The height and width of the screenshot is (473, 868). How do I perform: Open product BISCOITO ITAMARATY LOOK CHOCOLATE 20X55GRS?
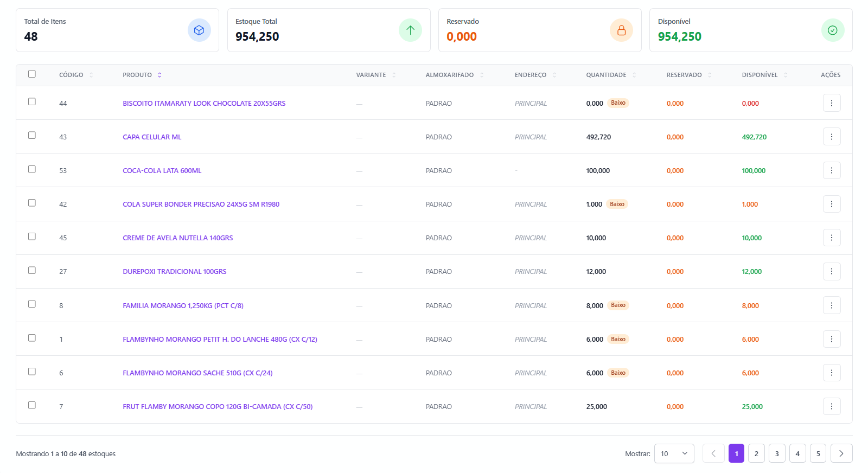pyautogui.click(x=204, y=103)
